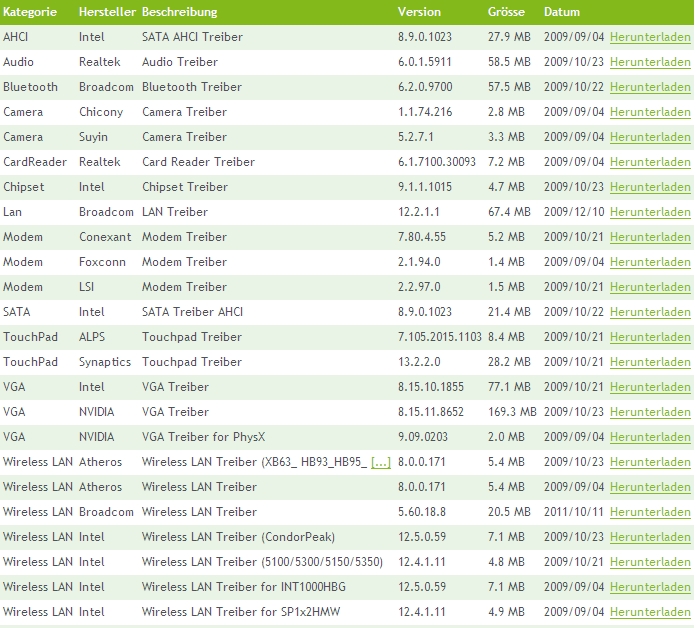Click the size value 77.1 MB
Image resolution: width=696 pixels, height=628 pixels.
(x=509, y=387)
